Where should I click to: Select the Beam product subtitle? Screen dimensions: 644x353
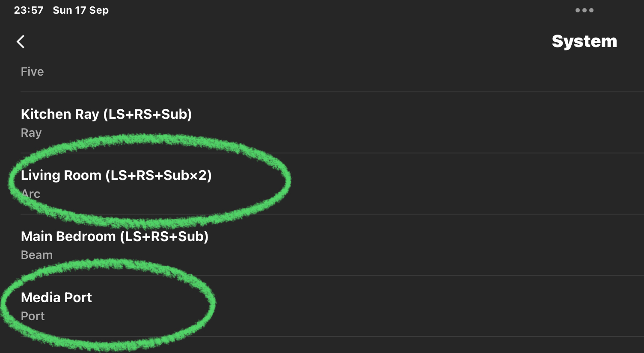click(37, 255)
